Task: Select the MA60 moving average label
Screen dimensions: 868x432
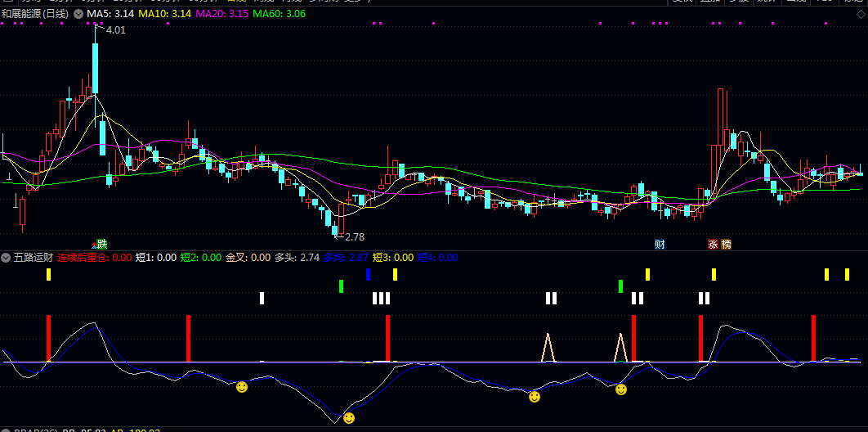Action: click(279, 15)
